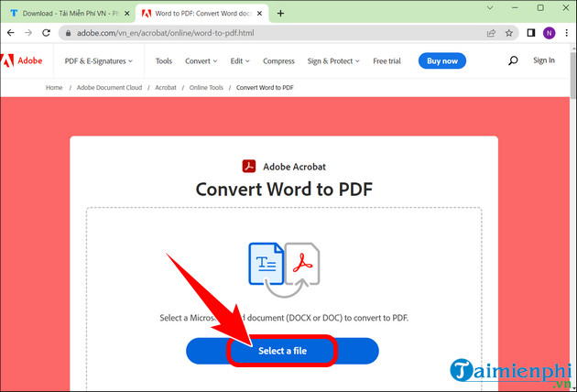The image size is (577, 392).
Task: Open Adobe Document Cloud breadcrumb
Action: pyautogui.click(x=109, y=88)
